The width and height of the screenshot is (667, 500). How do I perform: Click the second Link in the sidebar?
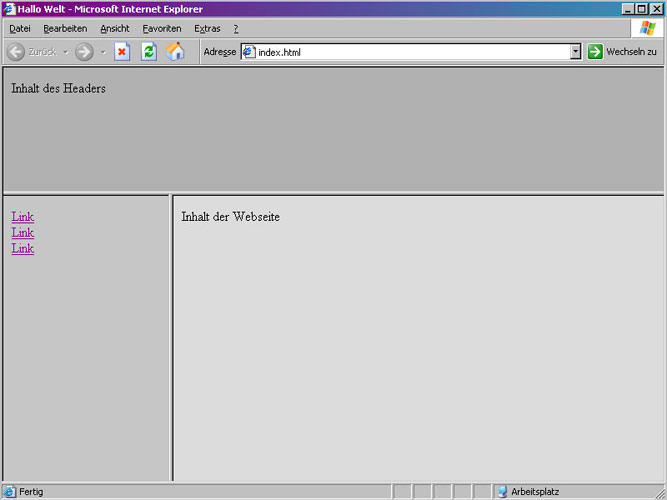point(23,232)
